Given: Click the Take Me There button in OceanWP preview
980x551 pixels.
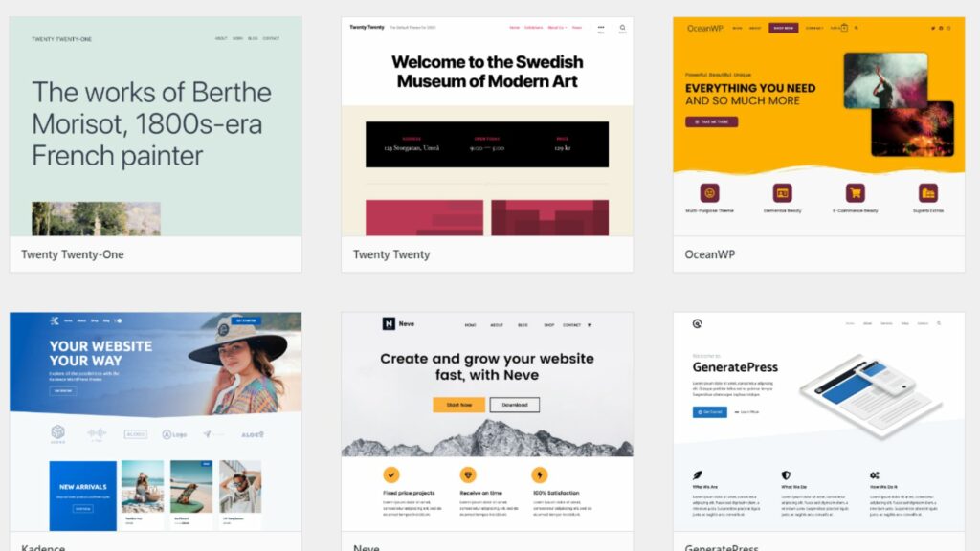Looking at the screenshot, I should (711, 121).
